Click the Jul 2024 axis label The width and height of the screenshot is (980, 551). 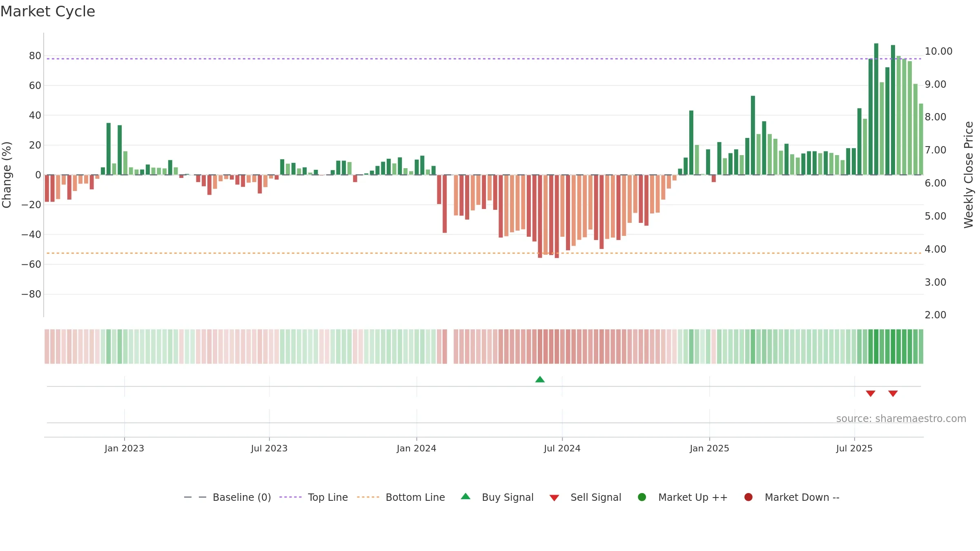[562, 449]
